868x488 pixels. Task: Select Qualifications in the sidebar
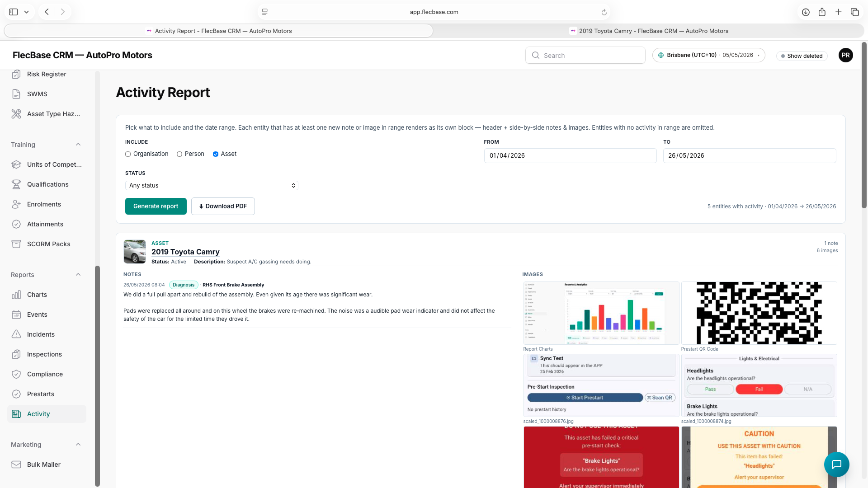coord(47,184)
